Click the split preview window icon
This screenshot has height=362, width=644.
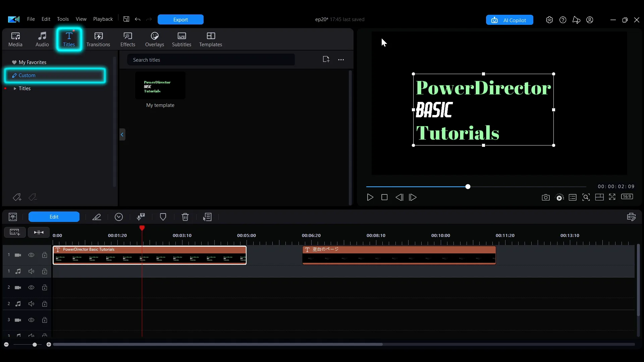click(599, 197)
